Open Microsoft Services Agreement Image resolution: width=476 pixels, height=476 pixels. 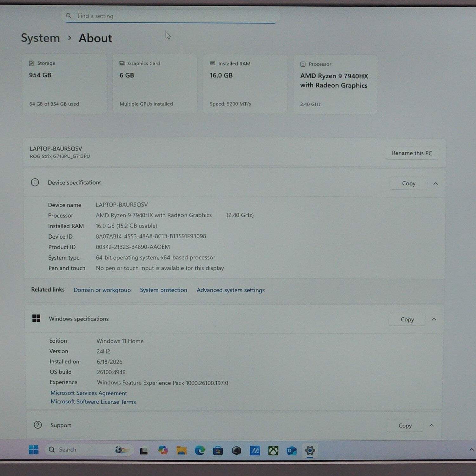tap(89, 393)
